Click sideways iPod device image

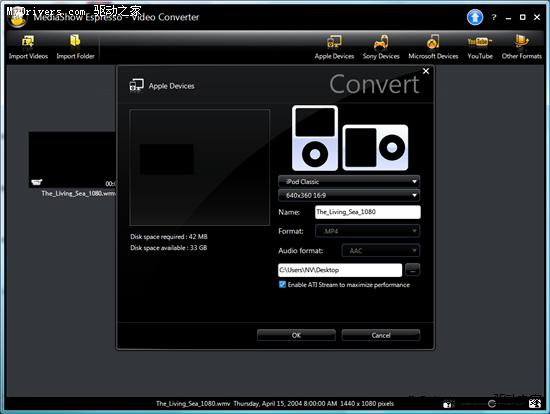[375, 147]
